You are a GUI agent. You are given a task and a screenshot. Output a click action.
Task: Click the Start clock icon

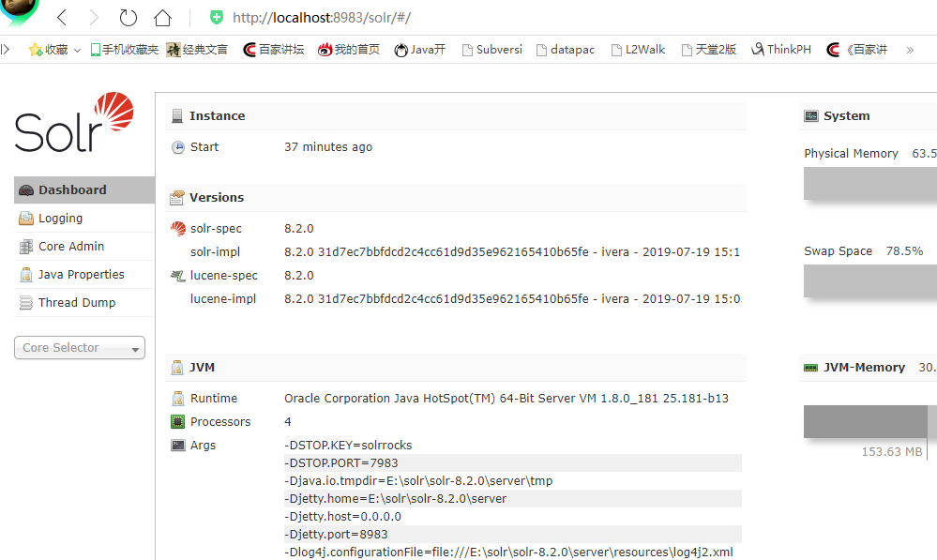pyautogui.click(x=178, y=147)
